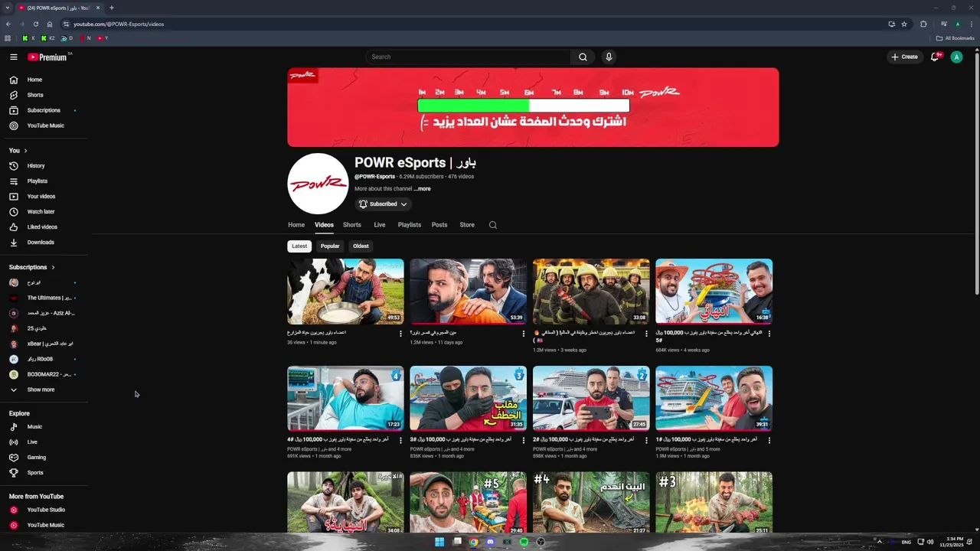Viewport: 980px width, 551px height.
Task: Open options for the 53:39 video
Action: coord(524,334)
